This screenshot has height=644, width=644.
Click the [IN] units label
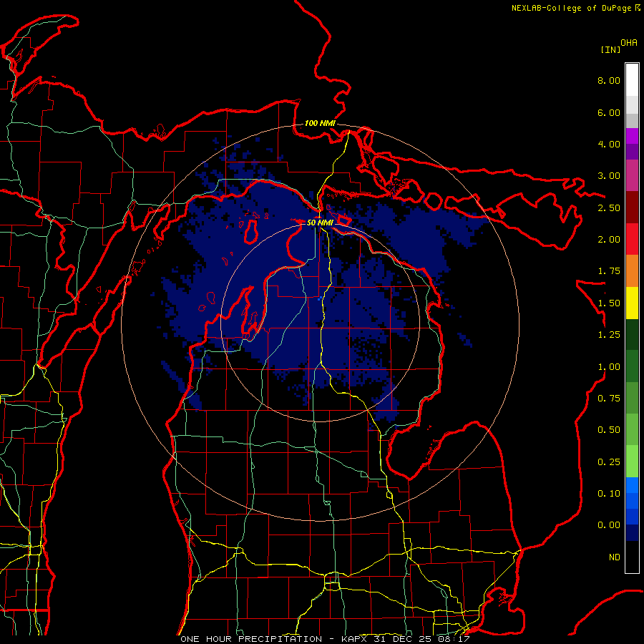(610, 49)
